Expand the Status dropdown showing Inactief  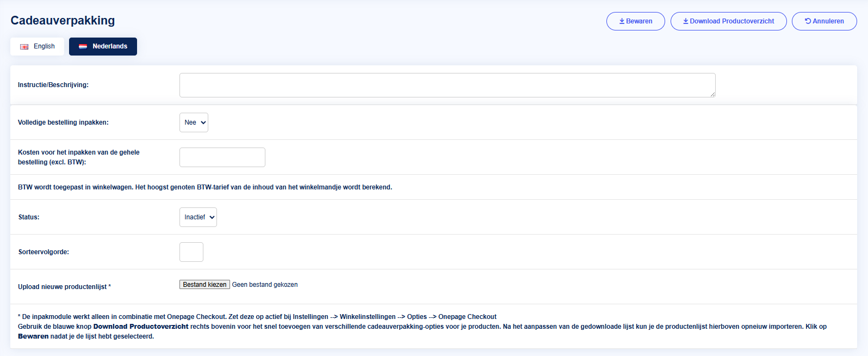pos(198,217)
